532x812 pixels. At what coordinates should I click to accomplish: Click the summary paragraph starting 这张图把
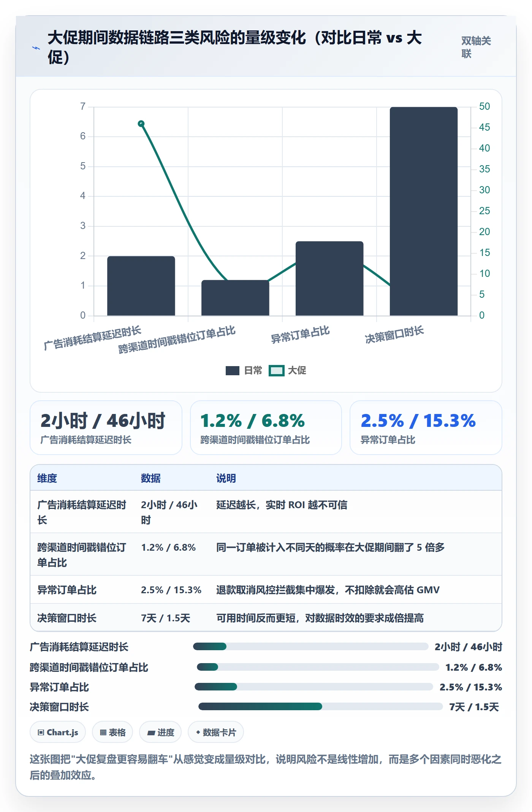tap(266, 767)
